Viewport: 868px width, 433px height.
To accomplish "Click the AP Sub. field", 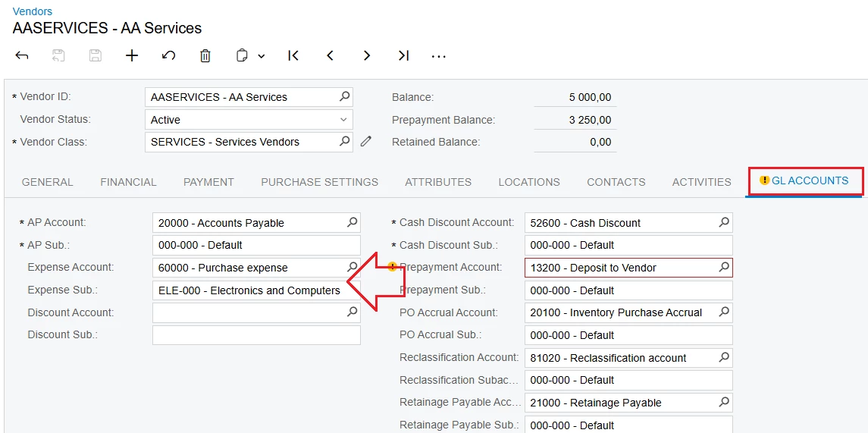I will (256, 245).
